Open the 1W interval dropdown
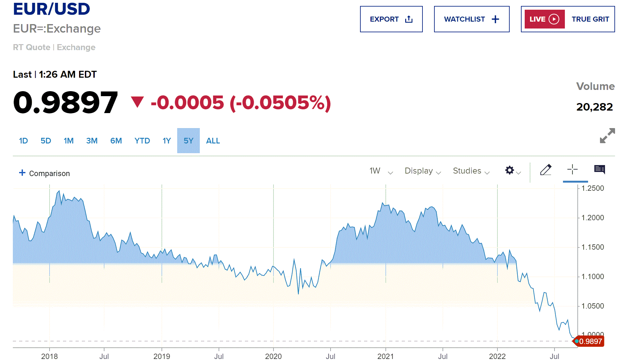Image resolution: width=621 pixels, height=364 pixels. click(x=381, y=171)
